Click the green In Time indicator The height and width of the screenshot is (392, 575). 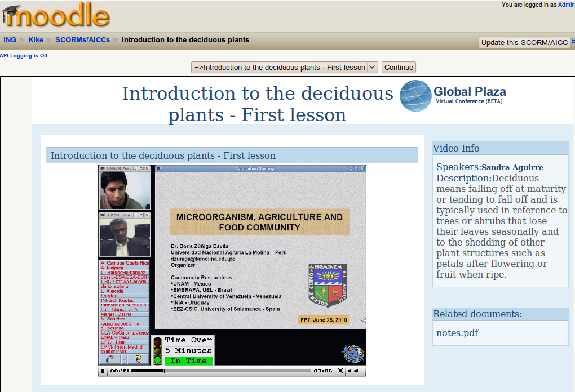pyautogui.click(x=188, y=361)
